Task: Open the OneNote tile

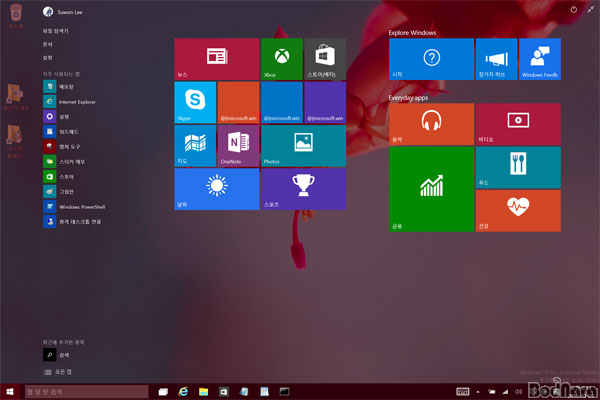Action: click(238, 146)
